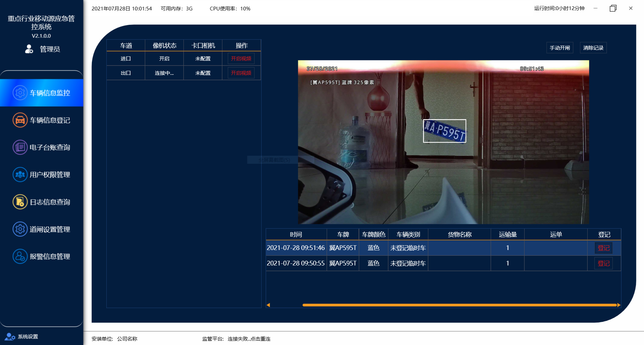Open alarm information management icon
The height and width of the screenshot is (345, 644).
point(20,256)
